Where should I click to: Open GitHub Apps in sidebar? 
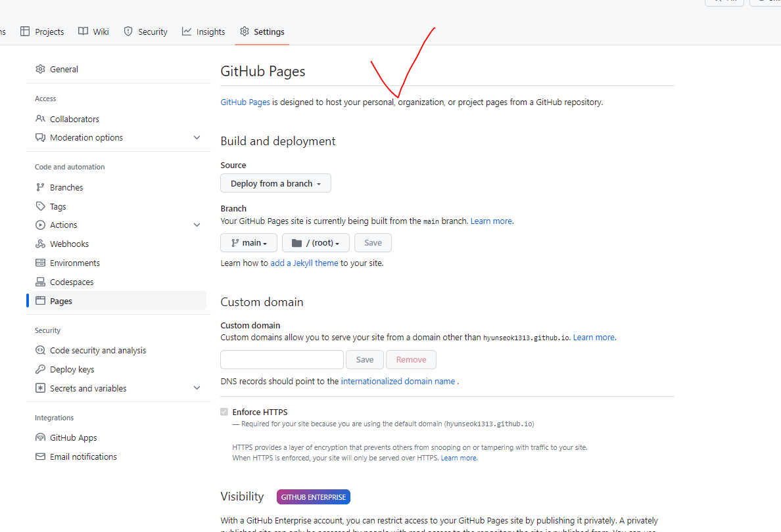pos(118,437)
